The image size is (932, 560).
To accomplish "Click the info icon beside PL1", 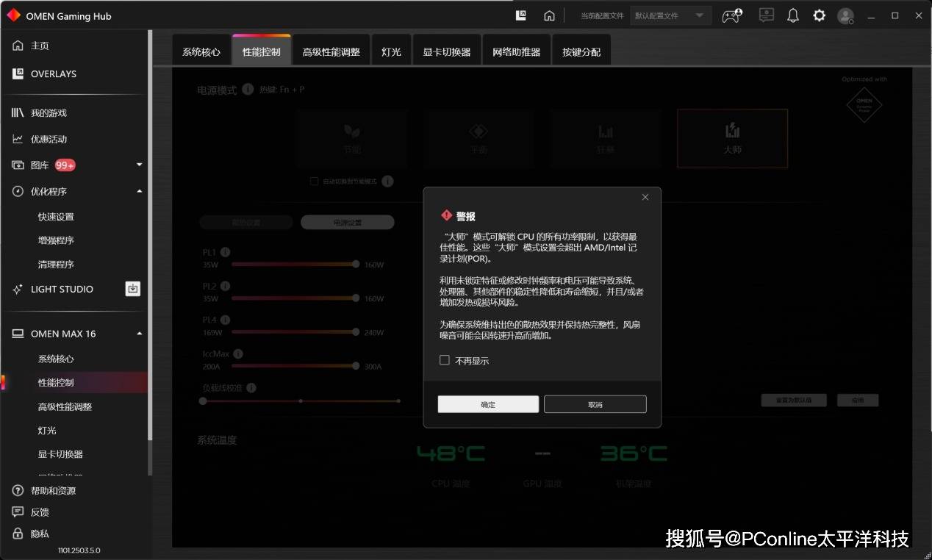I will (x=225, y=252).
